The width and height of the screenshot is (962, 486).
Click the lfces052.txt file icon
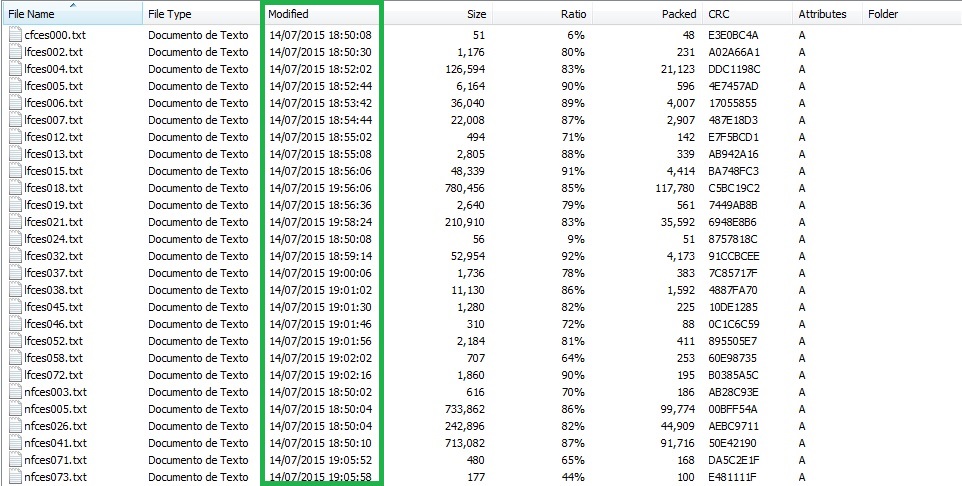(15, 341)
